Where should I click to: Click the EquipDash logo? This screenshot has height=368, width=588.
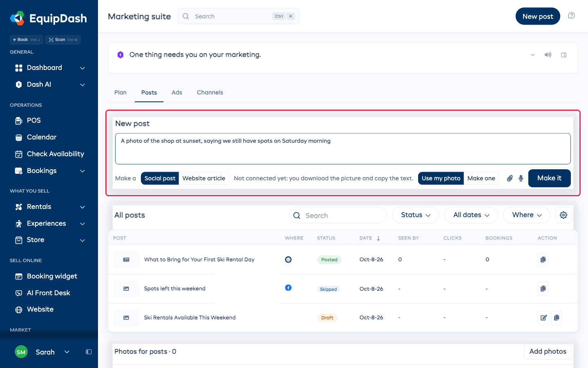coord(48,18)
